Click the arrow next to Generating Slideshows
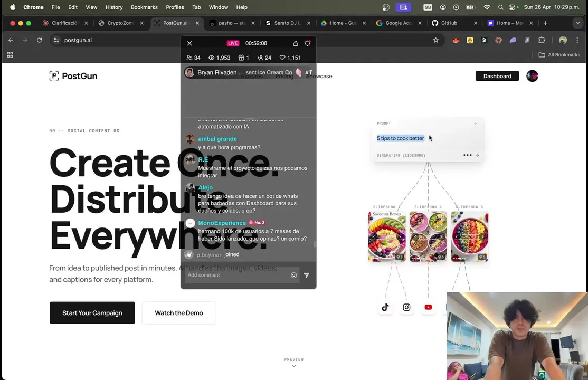Screen dimensions: 588x380 (477, 155)
